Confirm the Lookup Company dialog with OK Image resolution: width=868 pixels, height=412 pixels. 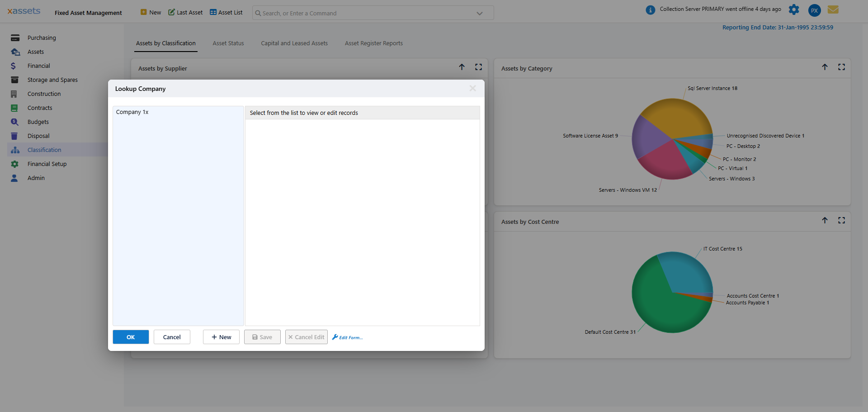(x=131, y=337)
